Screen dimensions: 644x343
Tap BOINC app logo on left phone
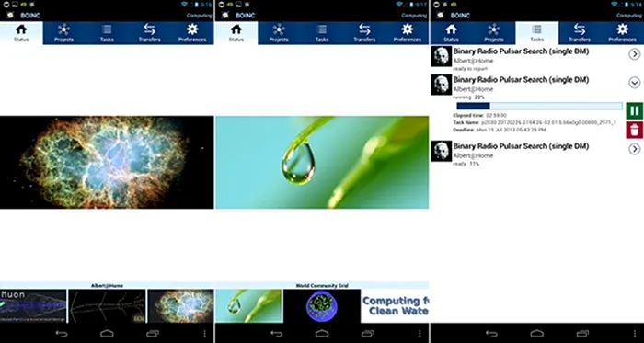(x=10, y=16)
